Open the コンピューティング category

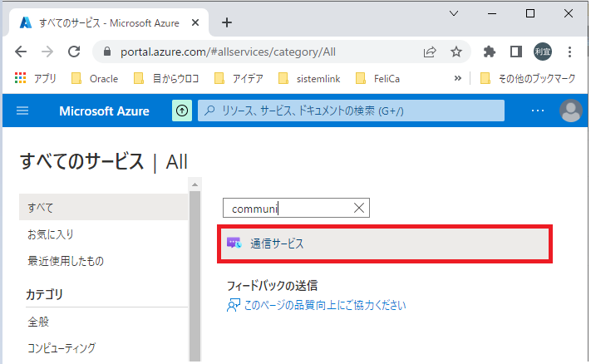(62, 348)
